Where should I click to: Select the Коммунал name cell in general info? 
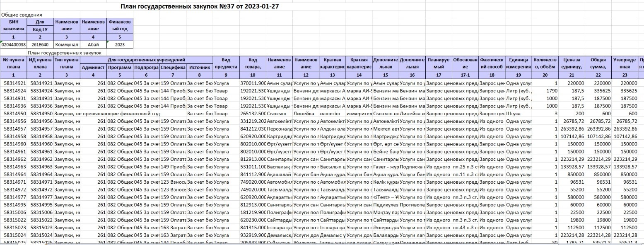(x=67, y=44)
